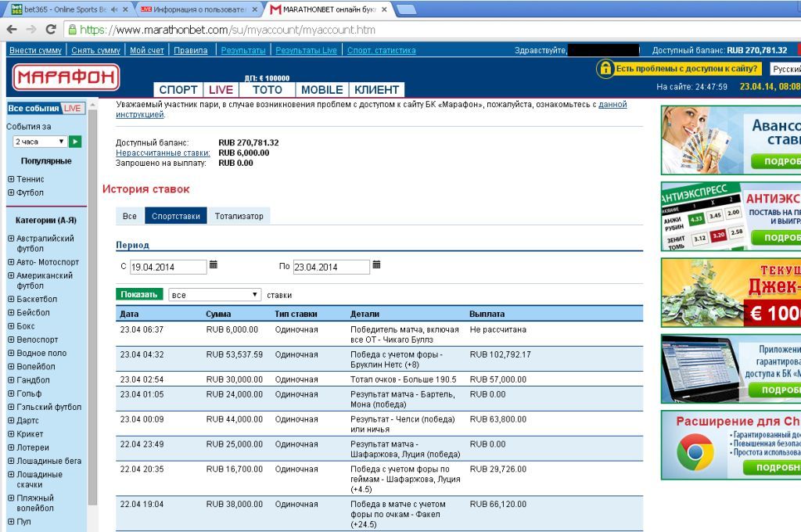The width and height of the screenshot is (801, 532).
Task: Reload the page with the refresh icon
Action: [x=51, y=30]
